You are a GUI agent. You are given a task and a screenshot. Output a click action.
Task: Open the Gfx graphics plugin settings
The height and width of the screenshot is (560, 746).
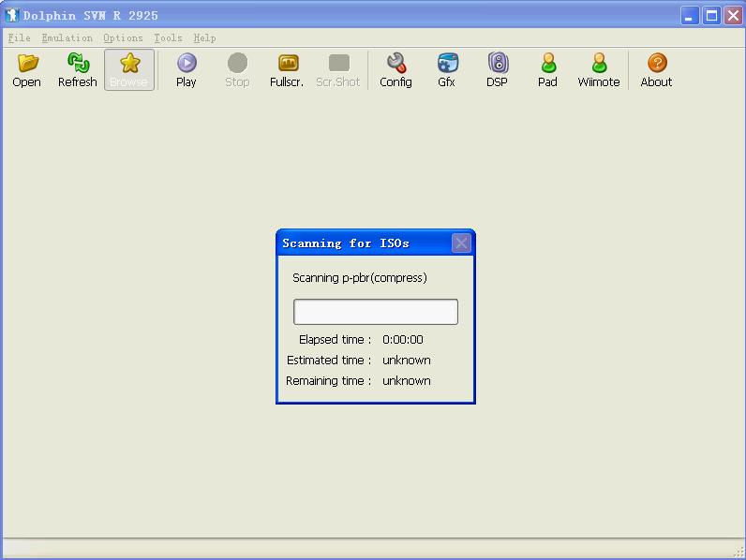coord(447,63)
